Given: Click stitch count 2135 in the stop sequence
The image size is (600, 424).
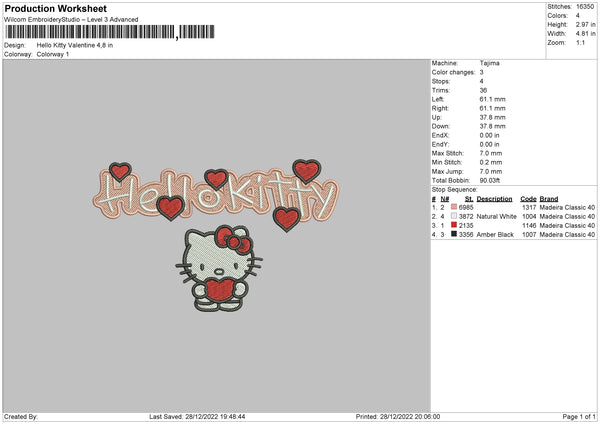Looking at the screenshot, I should [x=466, y=226].
